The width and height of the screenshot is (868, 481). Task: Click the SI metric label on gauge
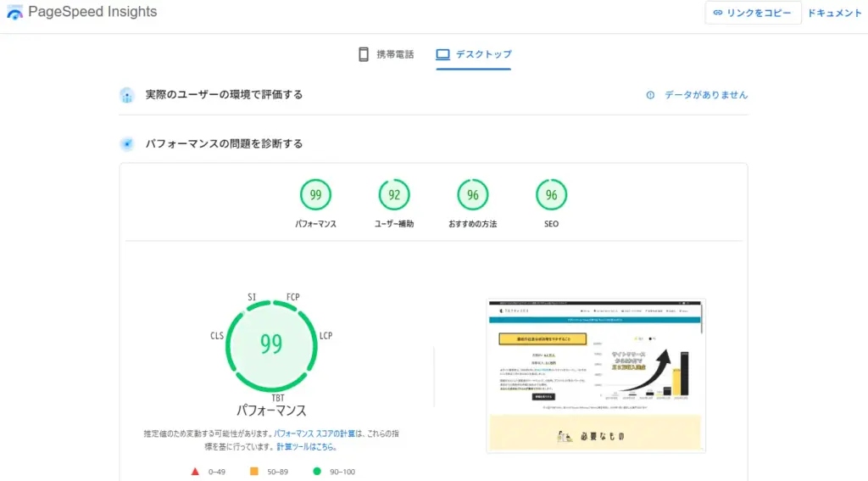[x=252, y=297]
